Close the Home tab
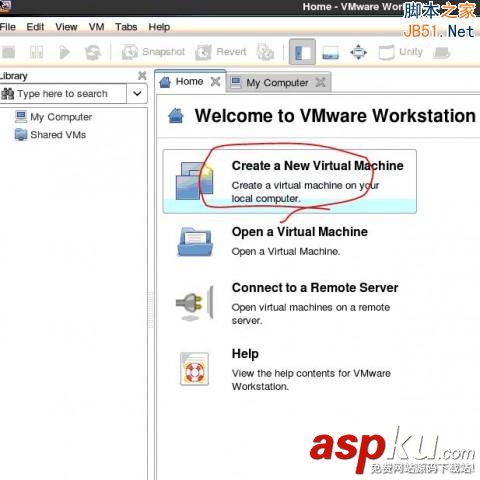This screenshot has height=480, width=480. [216, 81]
